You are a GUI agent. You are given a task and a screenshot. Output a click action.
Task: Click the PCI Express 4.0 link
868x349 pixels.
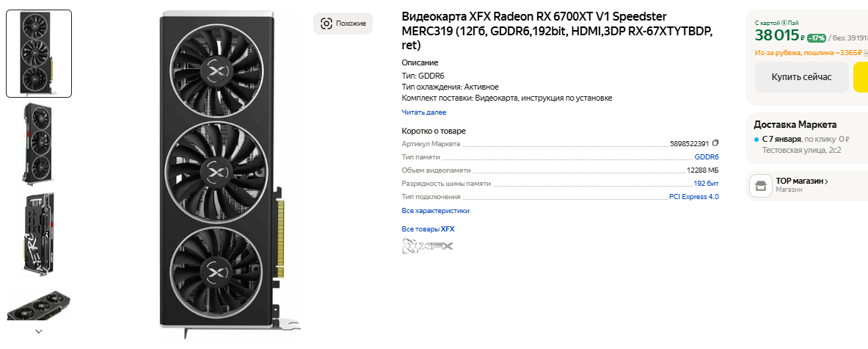pyautogui.click(x=694, y=197)
